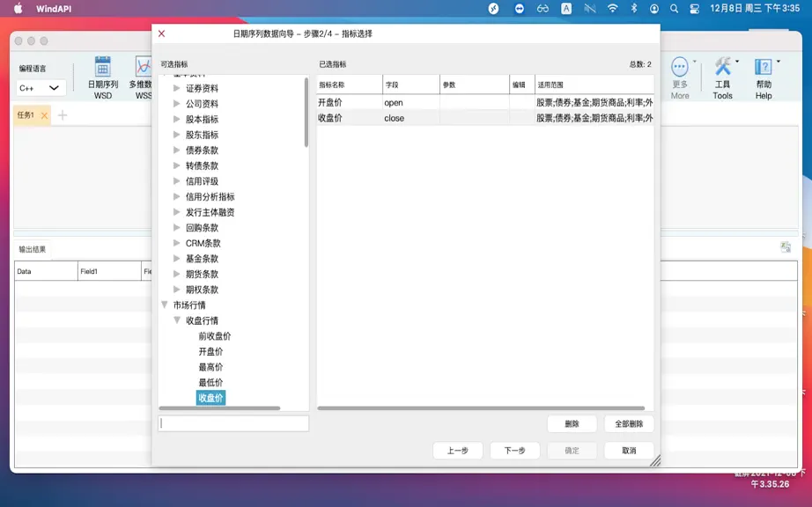Open Bluetooth status in menu bar
812x507 pixels.
pos(634,8)
